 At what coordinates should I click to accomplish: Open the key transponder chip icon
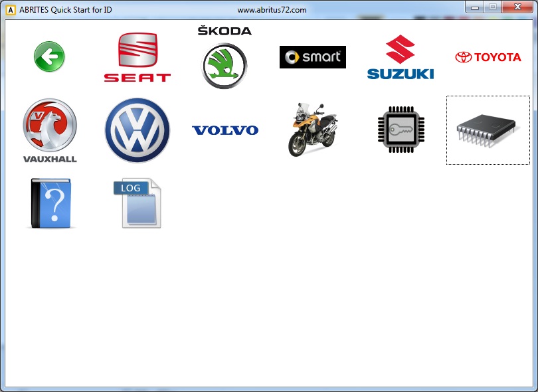401,130
